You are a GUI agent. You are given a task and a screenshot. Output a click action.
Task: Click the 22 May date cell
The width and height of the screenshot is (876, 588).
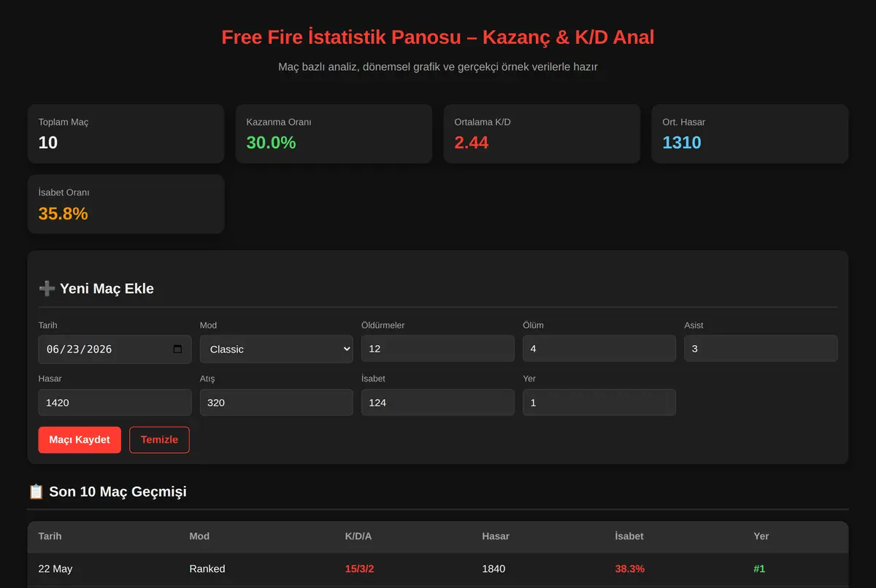click(55, 569)
